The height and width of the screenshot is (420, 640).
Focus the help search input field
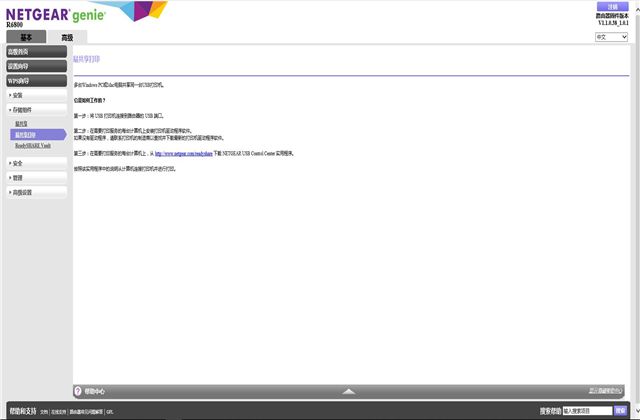587,411
